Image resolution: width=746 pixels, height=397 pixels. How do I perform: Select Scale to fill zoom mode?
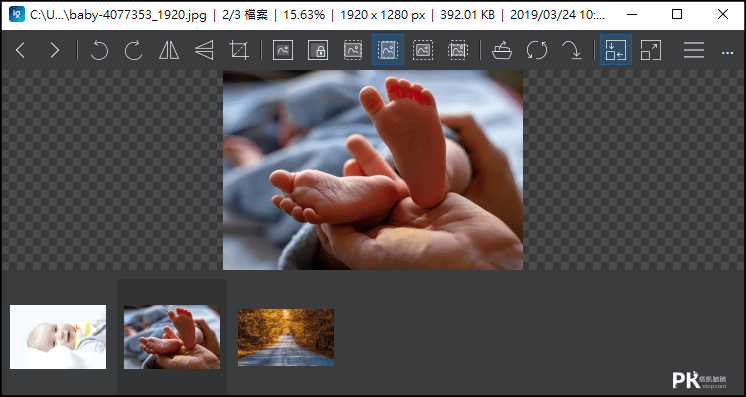coord(458,50)
